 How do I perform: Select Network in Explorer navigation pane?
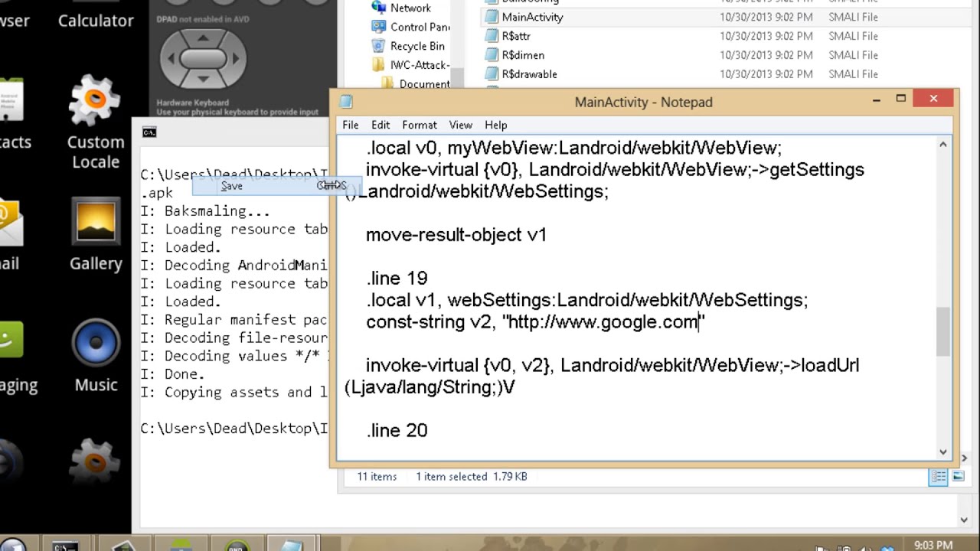[410, 8]
